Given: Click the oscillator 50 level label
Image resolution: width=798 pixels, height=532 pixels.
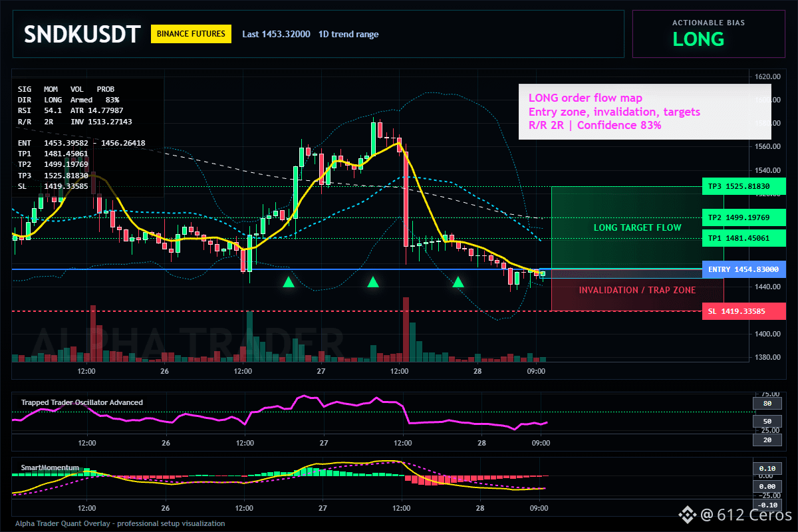Looking at the screenshot, I should 767,422.
